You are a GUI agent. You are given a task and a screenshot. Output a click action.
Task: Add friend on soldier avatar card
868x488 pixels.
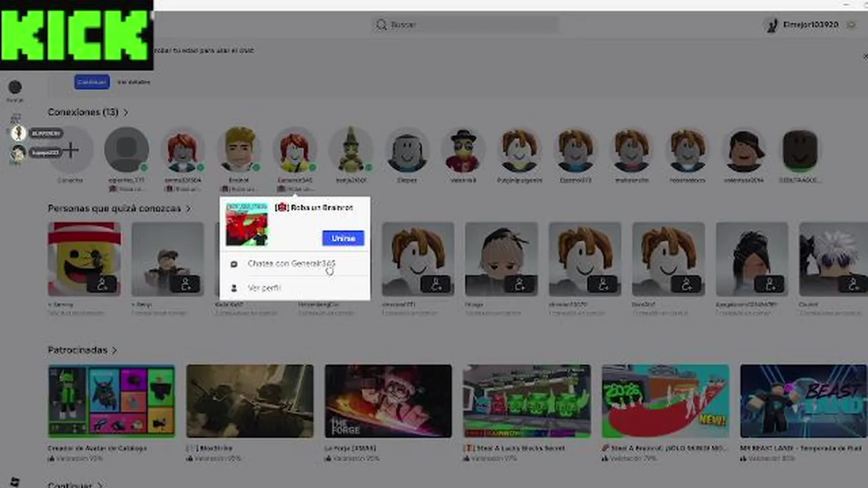[x=186, y=284]
